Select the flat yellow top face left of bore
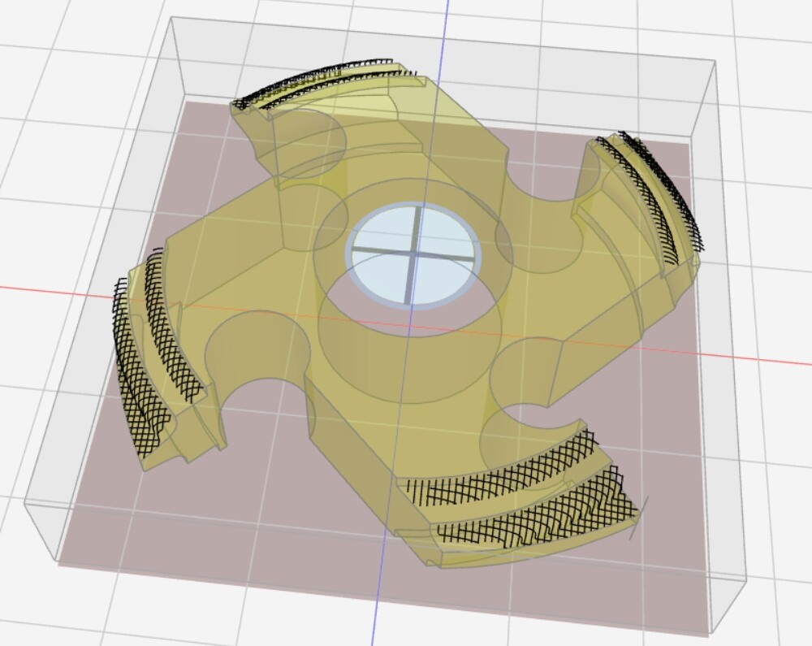Image resolution: width=812 pixels, height=646 pixels. click(235, 268)
